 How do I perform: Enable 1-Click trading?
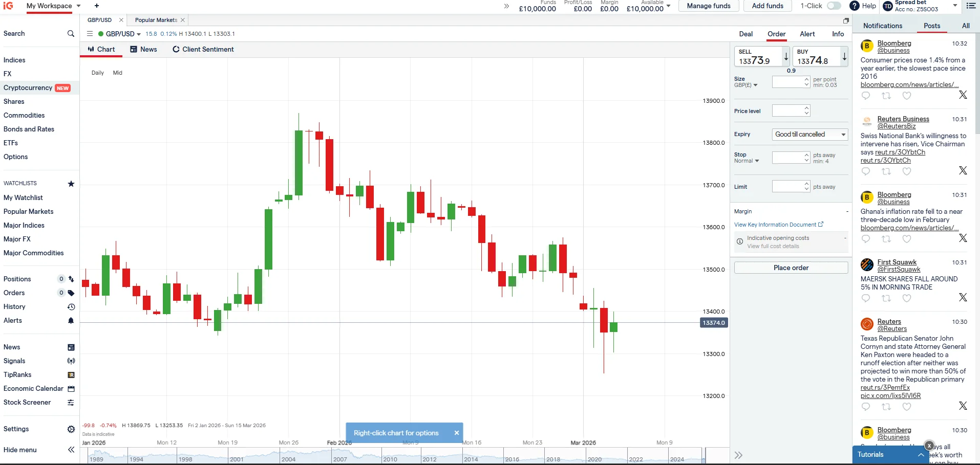pyautogui.click(x=834, y=6)
